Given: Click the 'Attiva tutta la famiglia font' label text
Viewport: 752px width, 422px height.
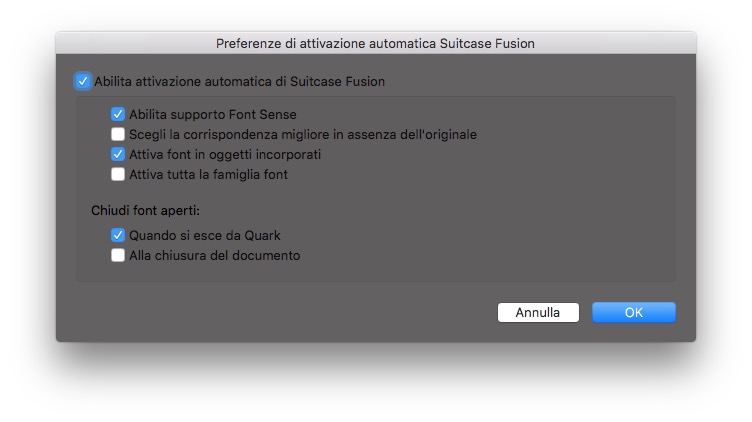Looking at the screenshot, I should (208, 175).
